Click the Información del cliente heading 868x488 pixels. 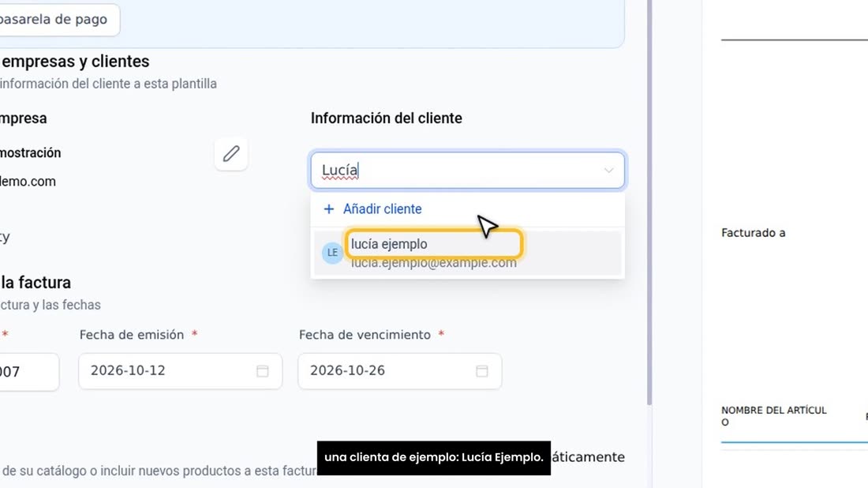pos(387,118)
